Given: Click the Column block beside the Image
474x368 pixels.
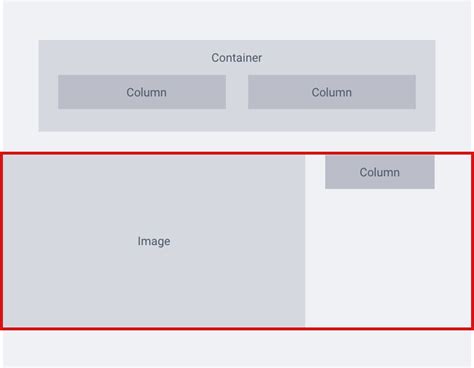Looking at the screenshot, I should click(380, 172).
